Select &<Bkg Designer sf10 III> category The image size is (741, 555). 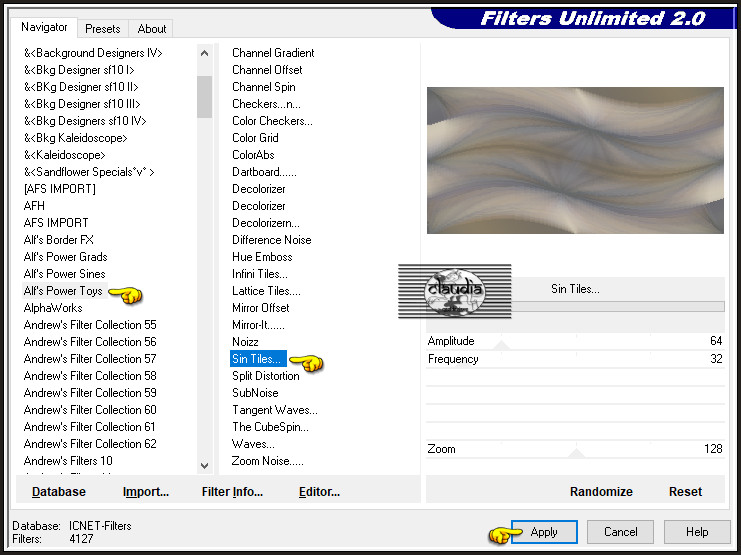point(82,104)
